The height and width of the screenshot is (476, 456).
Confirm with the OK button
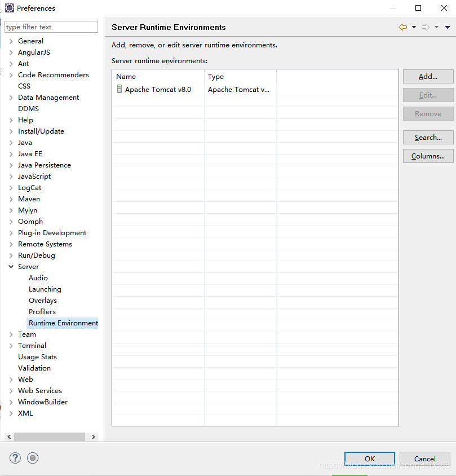(x=370, y=459)
